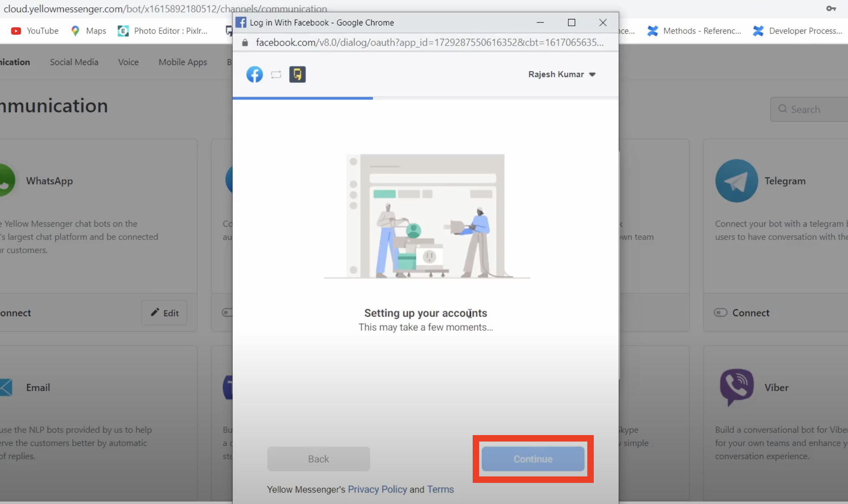Image resolution: width=848 pixels, height=504 pixels.
Task: Click the 'Setting up your accounts' heading
Action: coord(426,313)
